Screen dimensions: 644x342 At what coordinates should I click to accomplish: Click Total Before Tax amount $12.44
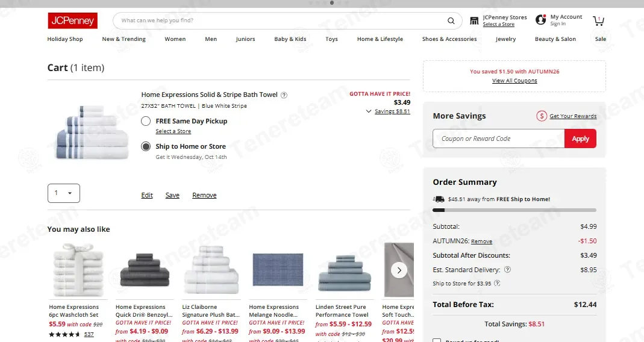click(586, 305)
